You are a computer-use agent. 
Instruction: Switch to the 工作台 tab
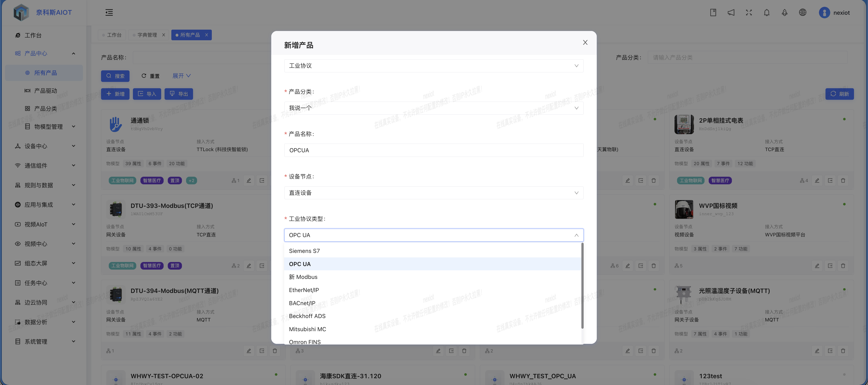112,35
